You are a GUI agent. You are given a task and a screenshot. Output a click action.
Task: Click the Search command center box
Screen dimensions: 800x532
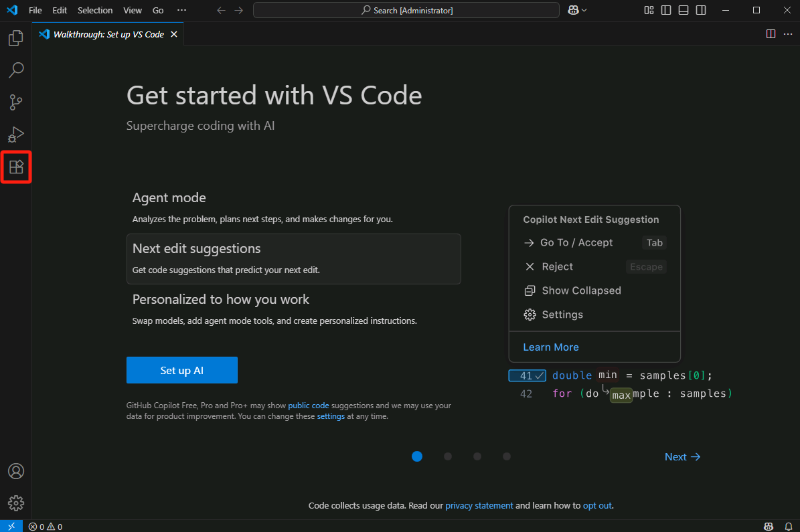(x=406, y=10)
